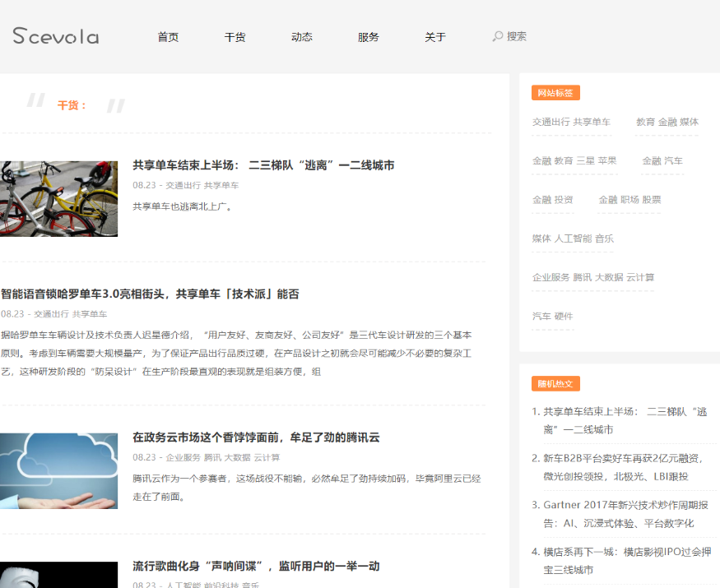Viewport: 720px width, 588px height.
Task: Open the 动态 nav item
Action: (x=302, y=37)
